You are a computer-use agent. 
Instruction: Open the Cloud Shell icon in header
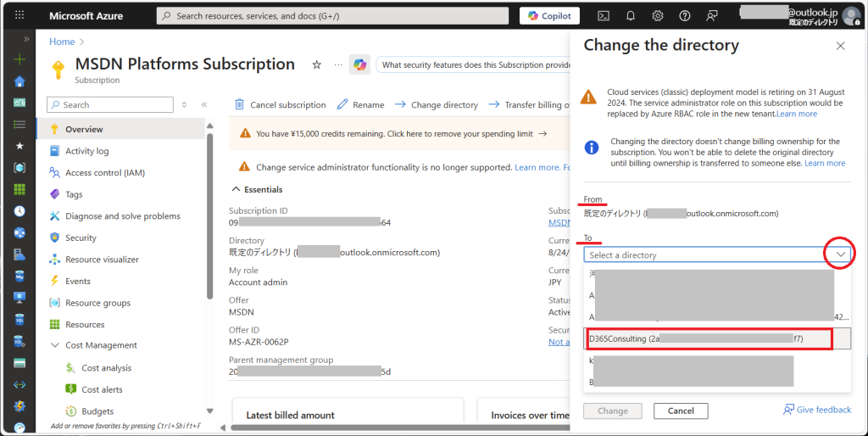[x=604, y=15]
